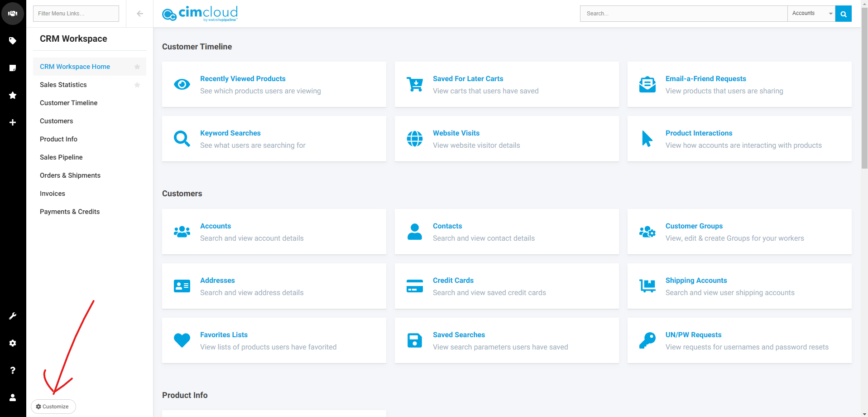Open Customers in sidebar menu
This screenshot has width=868, height=417.
coord(90,121)
